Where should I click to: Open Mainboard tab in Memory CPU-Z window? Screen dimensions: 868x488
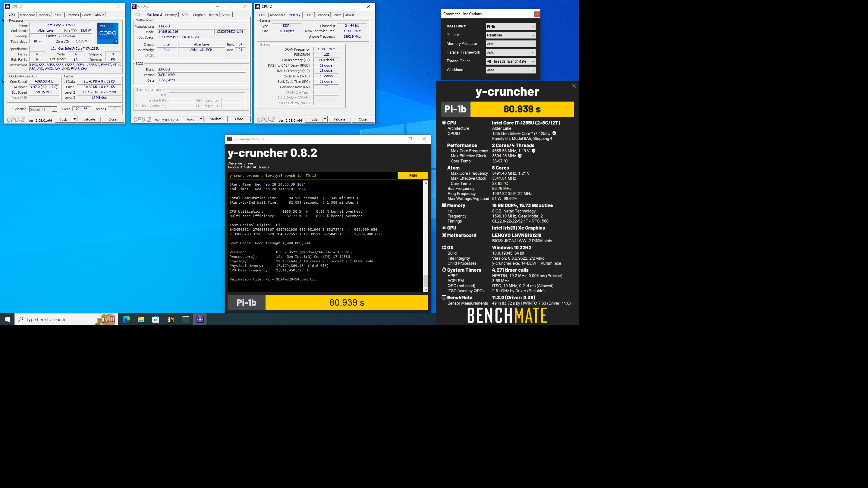278,15
